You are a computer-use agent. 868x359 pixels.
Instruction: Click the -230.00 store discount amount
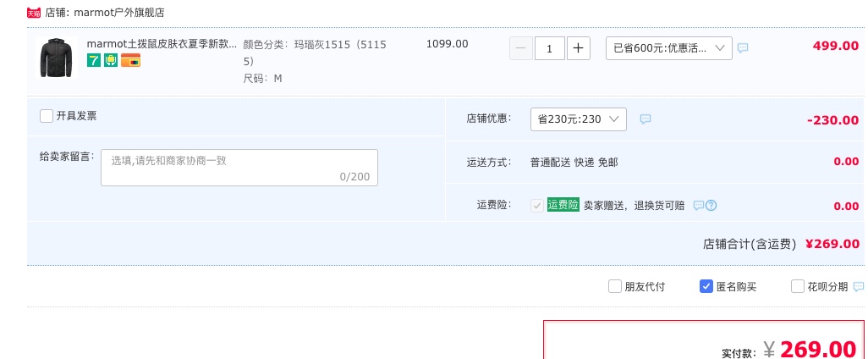(833, 120)
